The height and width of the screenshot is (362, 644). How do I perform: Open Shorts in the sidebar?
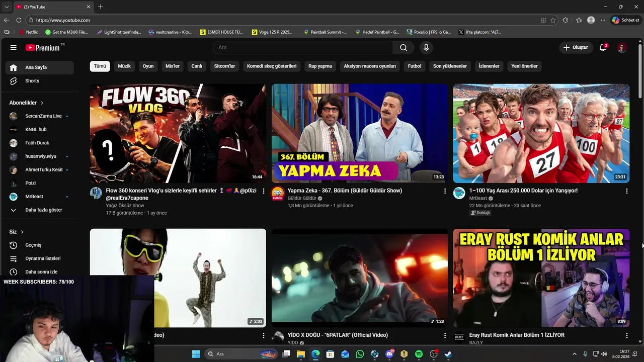[40, 81]
